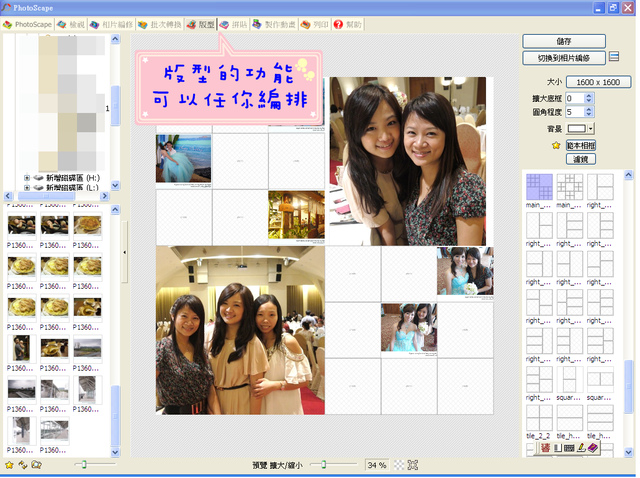This screenshot has width=640, height=478.
Task: Open the 相片編修 tab
Action: (111, 24)
